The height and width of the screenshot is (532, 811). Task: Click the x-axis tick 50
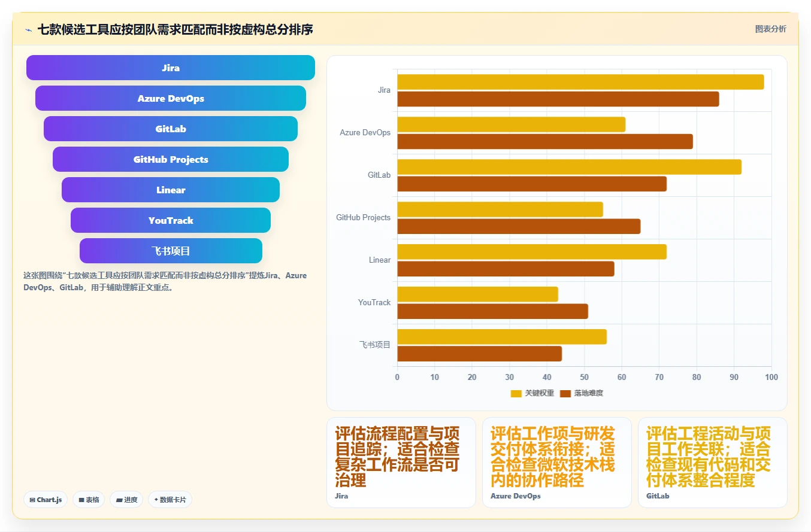click(x=585, y=377)
